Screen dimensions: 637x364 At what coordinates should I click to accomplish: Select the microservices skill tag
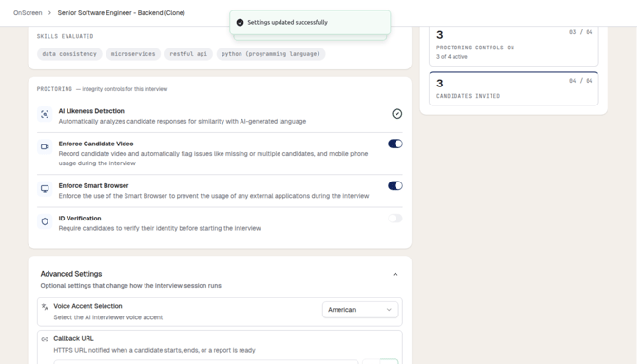click(x=133, y=54)
